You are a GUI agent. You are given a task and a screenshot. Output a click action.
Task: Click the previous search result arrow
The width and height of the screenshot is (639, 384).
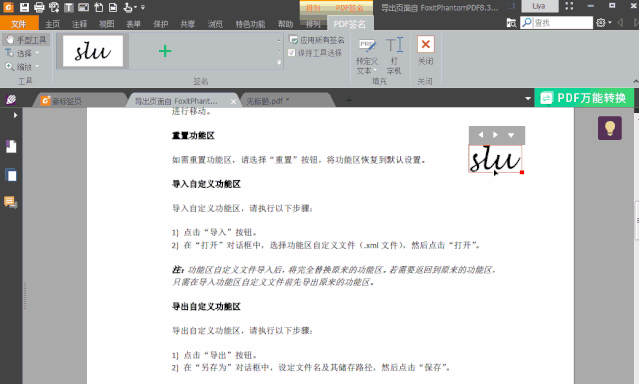(x=620, y=23)
